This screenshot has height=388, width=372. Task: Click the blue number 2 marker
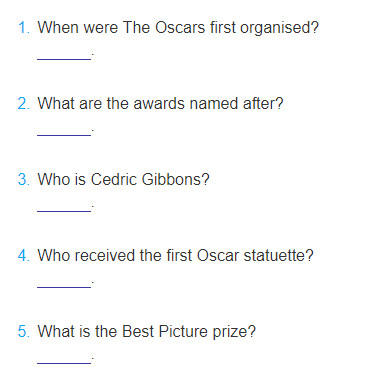click(x=24, y=103)
